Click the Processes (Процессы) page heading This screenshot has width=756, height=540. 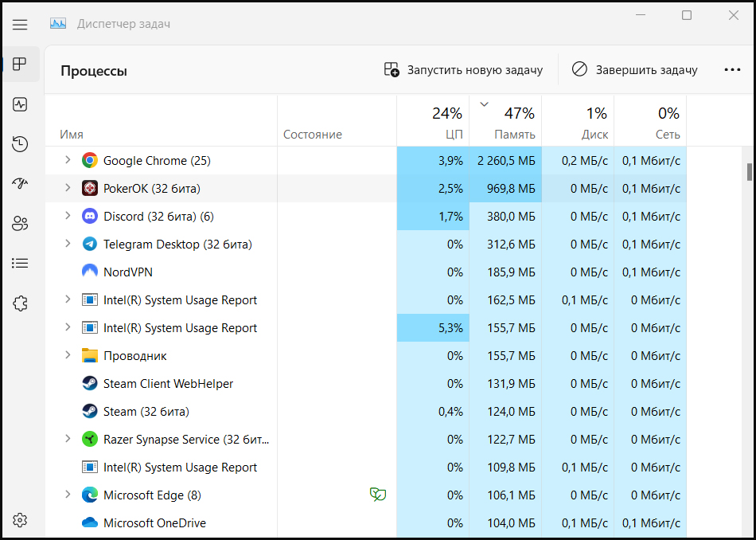pyautogui.click(x=94, y=72)
